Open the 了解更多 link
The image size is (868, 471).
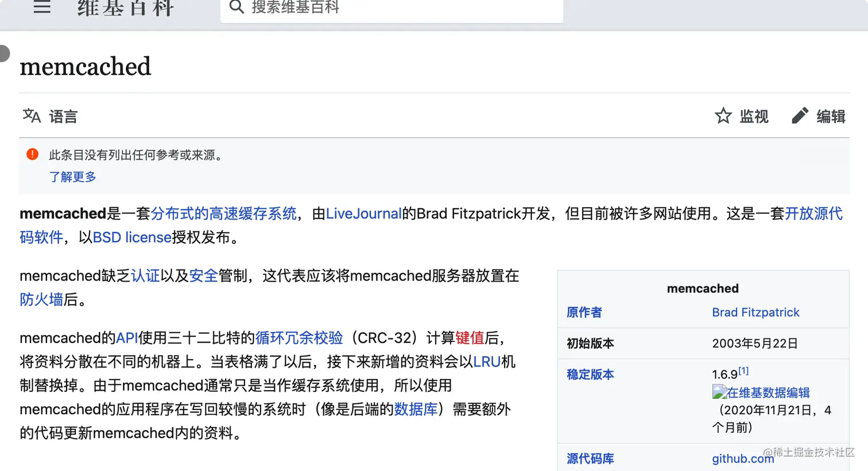(72, 177)
